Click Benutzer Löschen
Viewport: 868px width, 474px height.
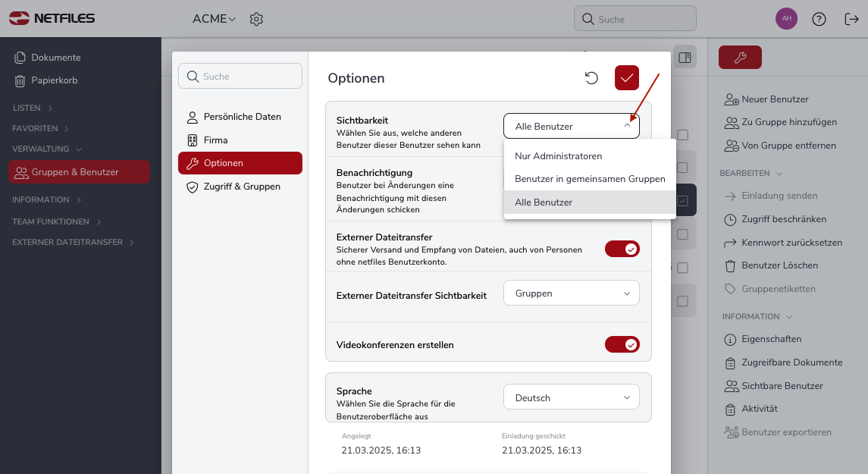[x=771, y=265]
